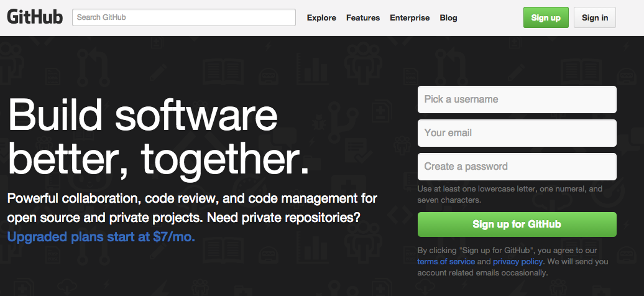Visit the Blog nav link
This screenshot has height=296, width=644.
tap(449, 17)
